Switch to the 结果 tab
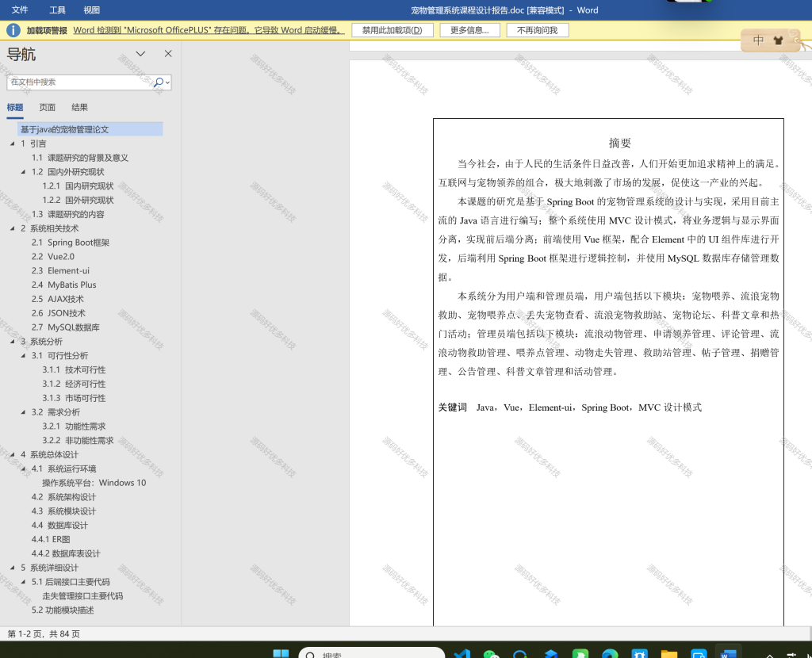Image resolution: width=812 pixels, height=658 pixels. tap(79, 107)
